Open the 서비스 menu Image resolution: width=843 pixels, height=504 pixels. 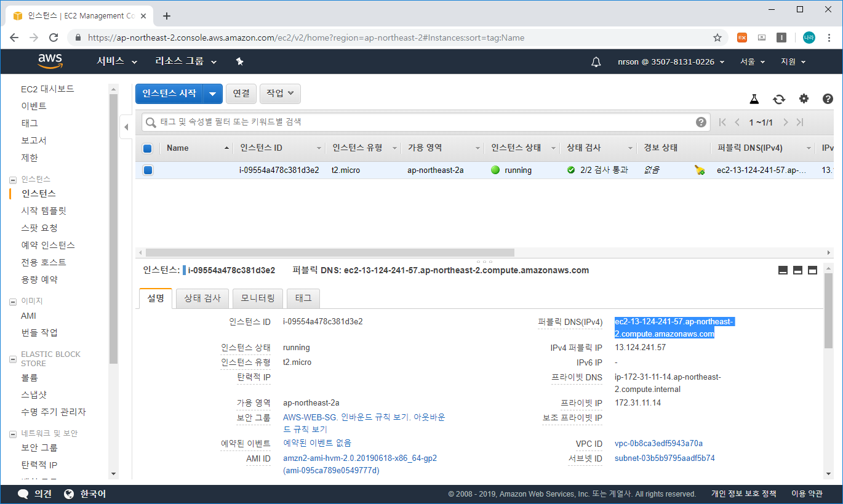click(x=116, y=62)
